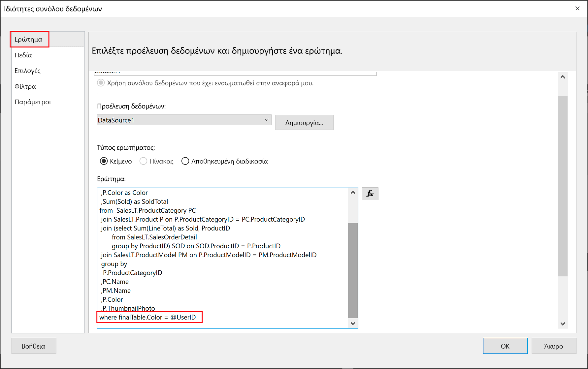
Task: Select the Κείμενο query type radio button
Action: click(104, 161)
